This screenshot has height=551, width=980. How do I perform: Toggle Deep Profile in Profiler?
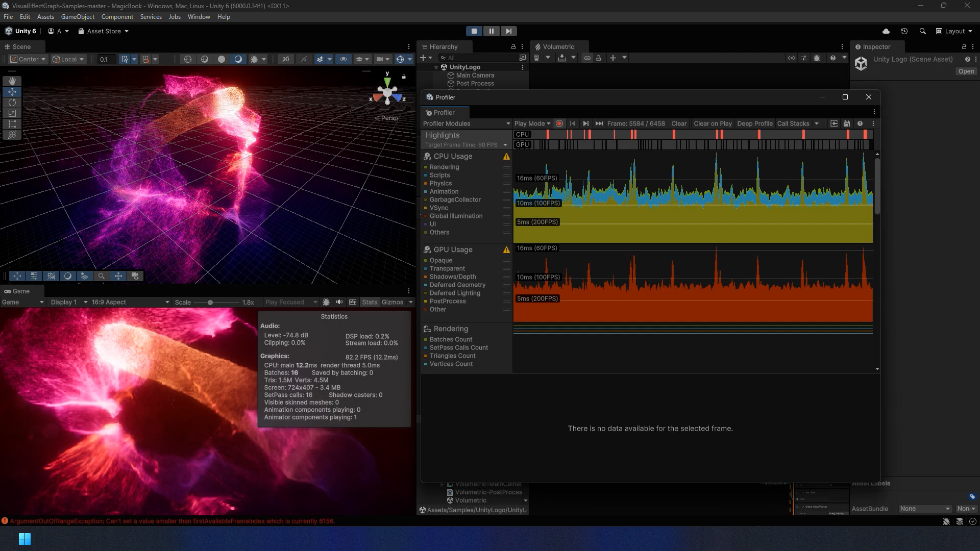(x=754, y=123)
